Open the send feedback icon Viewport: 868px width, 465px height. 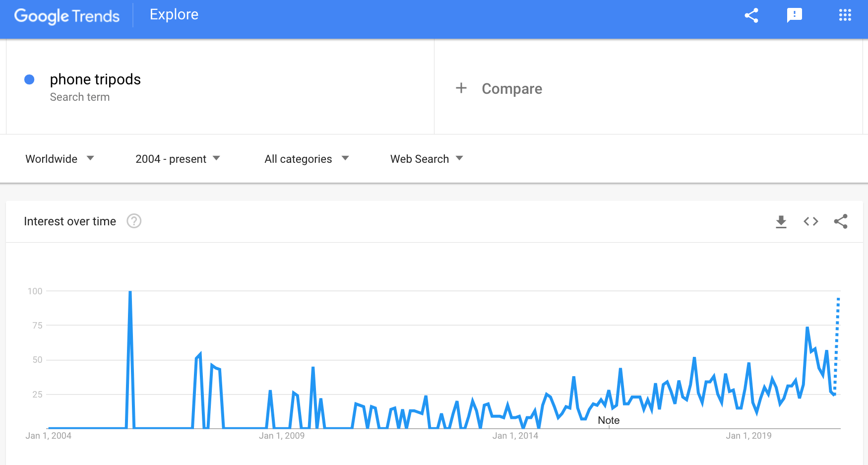795,15
